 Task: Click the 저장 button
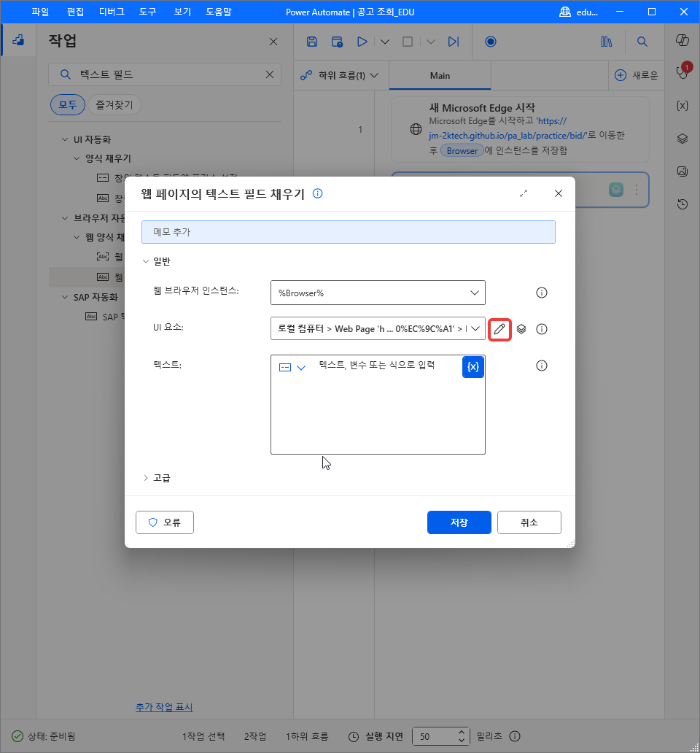tap(459, 522)
